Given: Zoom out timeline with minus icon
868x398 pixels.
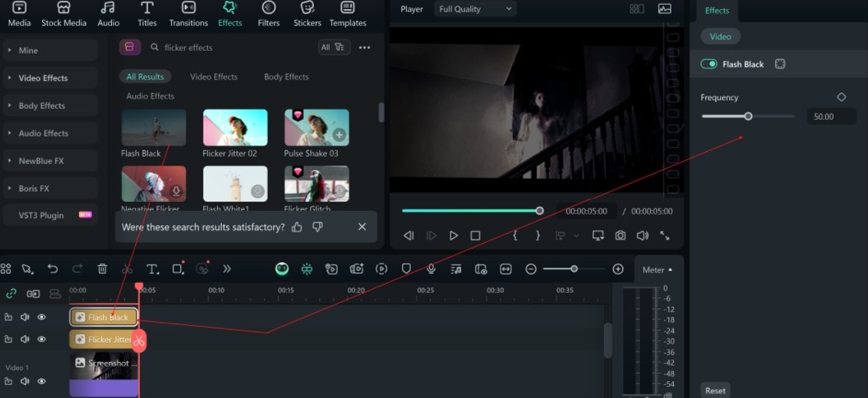Looking at the screenshot, I should [531, 269].
